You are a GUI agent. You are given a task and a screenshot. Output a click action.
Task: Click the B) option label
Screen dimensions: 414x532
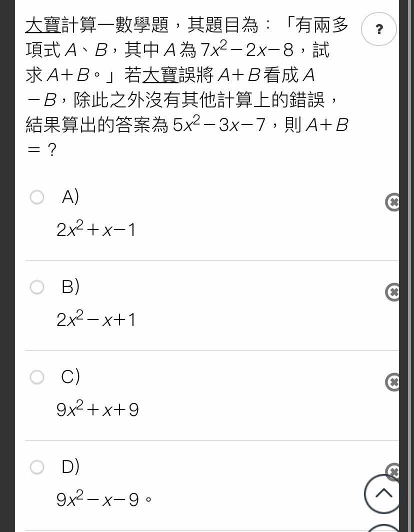pos(70,286)
